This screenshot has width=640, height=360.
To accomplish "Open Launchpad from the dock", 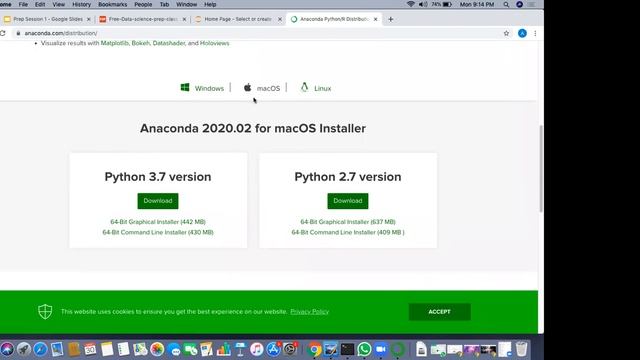I will coord(24,349).
